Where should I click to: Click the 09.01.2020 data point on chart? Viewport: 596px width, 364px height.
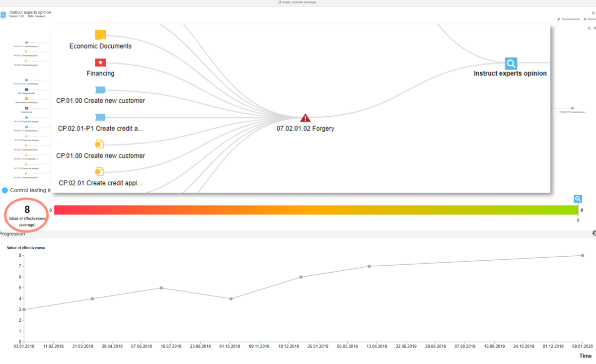(582, 255)
